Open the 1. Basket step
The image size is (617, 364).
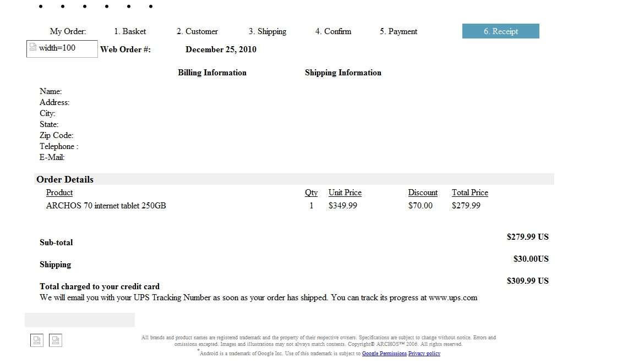pyautogui.click(x=130, y=31)
